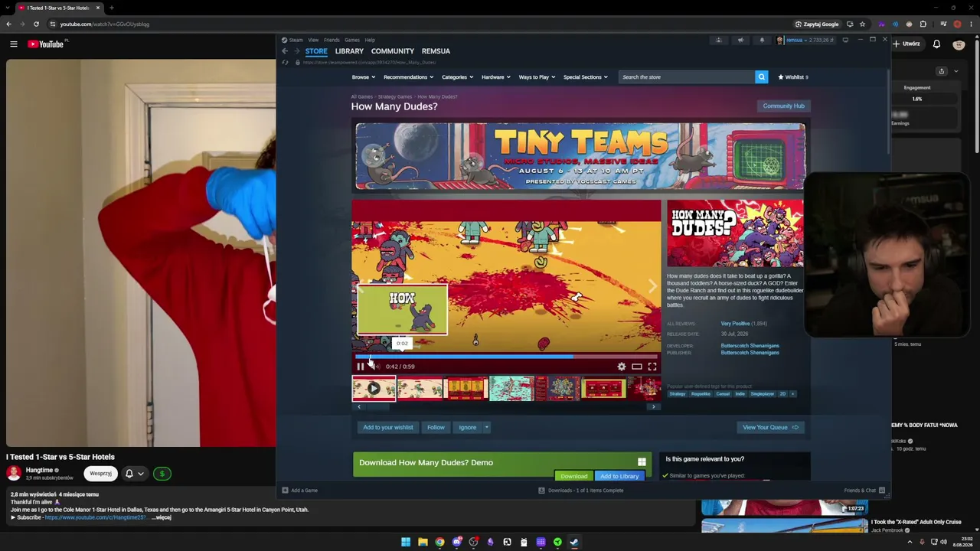Bookmark this page with the star icon
This screenshot has width=980, height=551.
(862, 24)
